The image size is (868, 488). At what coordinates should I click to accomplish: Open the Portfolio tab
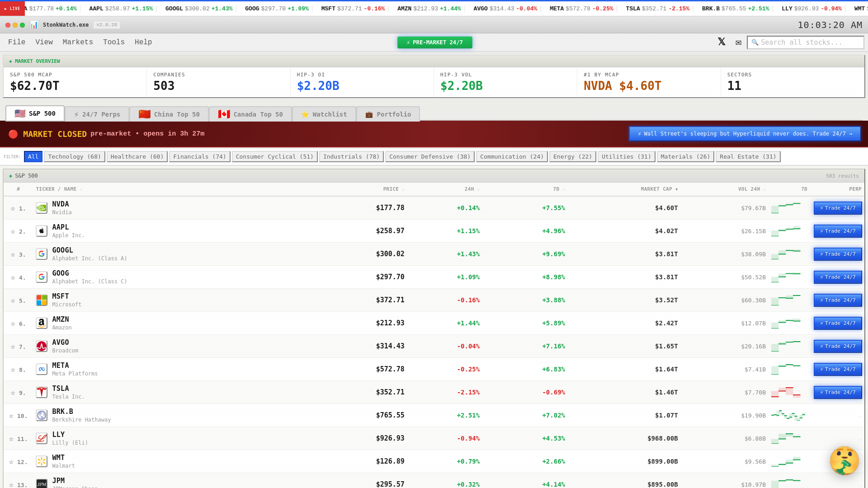(388, 114)
